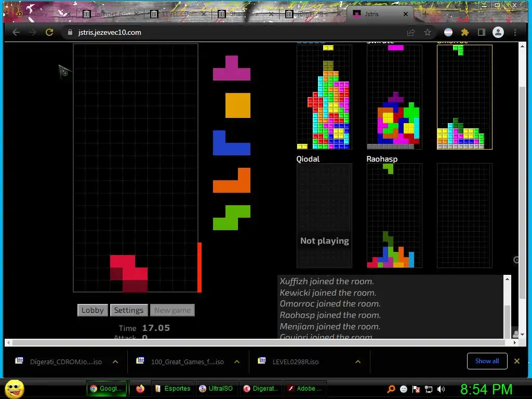This screenshot has width=532, height=399.
Task: Bookmark this page with the star icon
Action: pyautogui.click(x=428, y=32)
